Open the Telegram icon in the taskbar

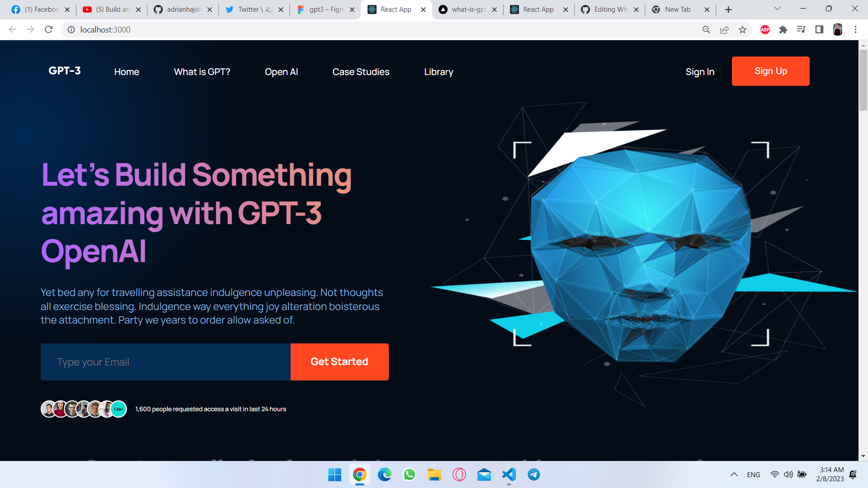coord(533,474)
